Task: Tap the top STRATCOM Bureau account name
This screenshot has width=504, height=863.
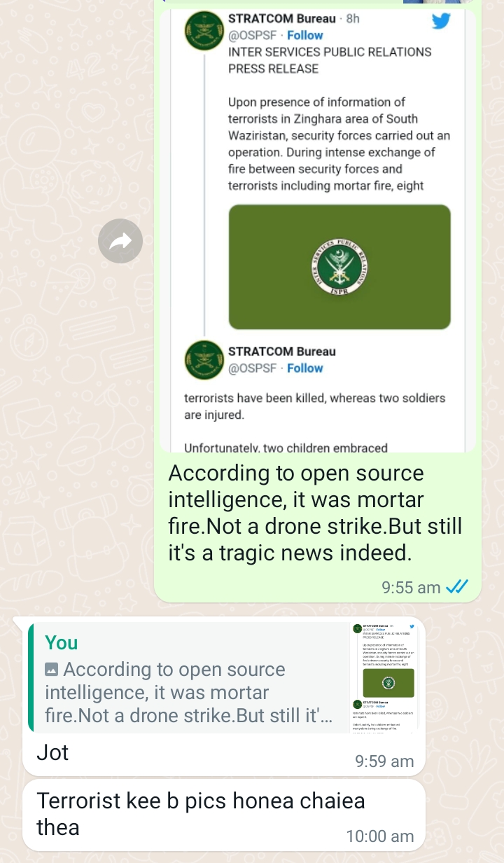Action: pyautogui.click(x=282, y=19)
